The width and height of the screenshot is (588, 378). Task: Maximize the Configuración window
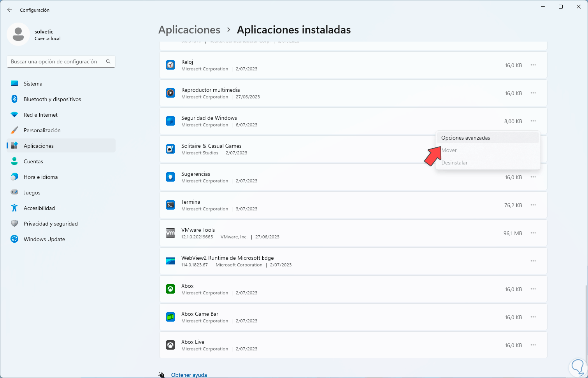pyautogui.click(x=561, y=7)
